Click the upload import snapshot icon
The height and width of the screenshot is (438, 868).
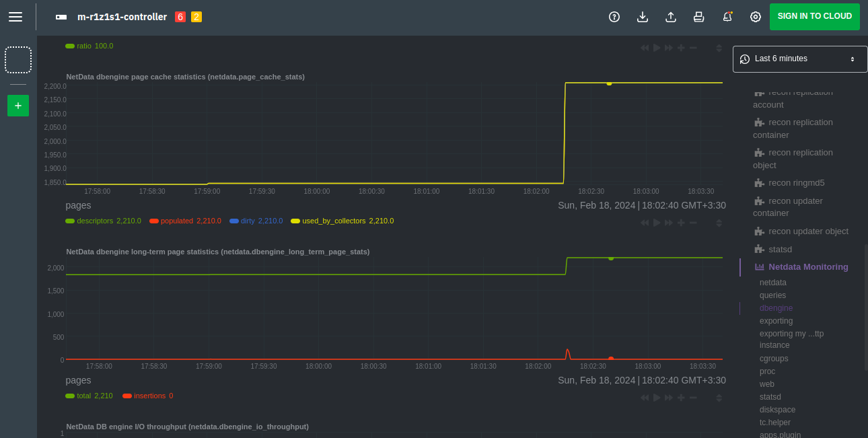[670, 17]
